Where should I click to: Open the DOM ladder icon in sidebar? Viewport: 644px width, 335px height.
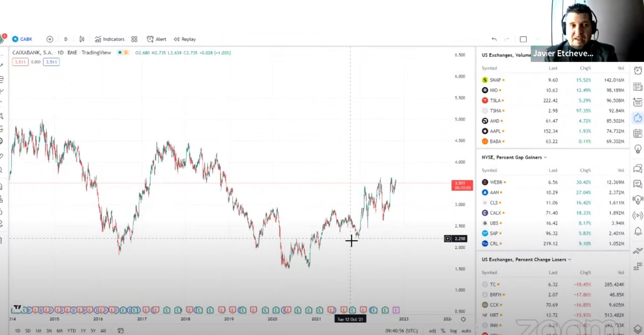click(x=638, y=266)
